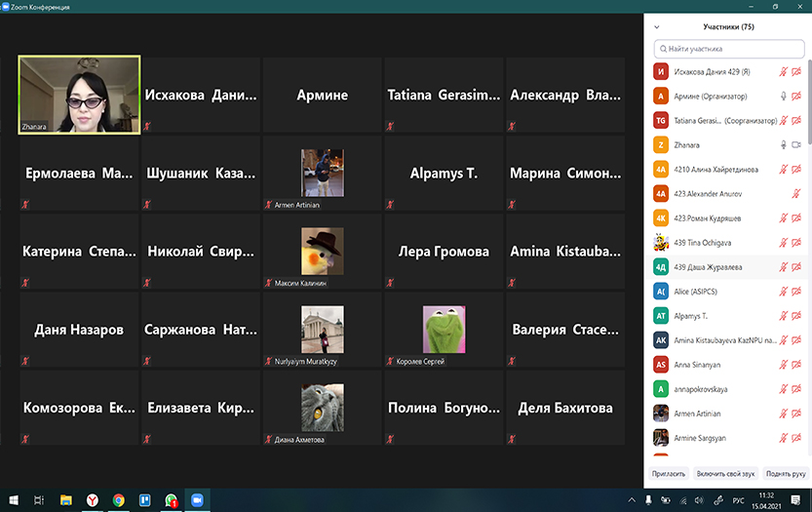Toggle your sound with Включить свой звук
The height and width of the screenshot is (512, 812).
726,474
